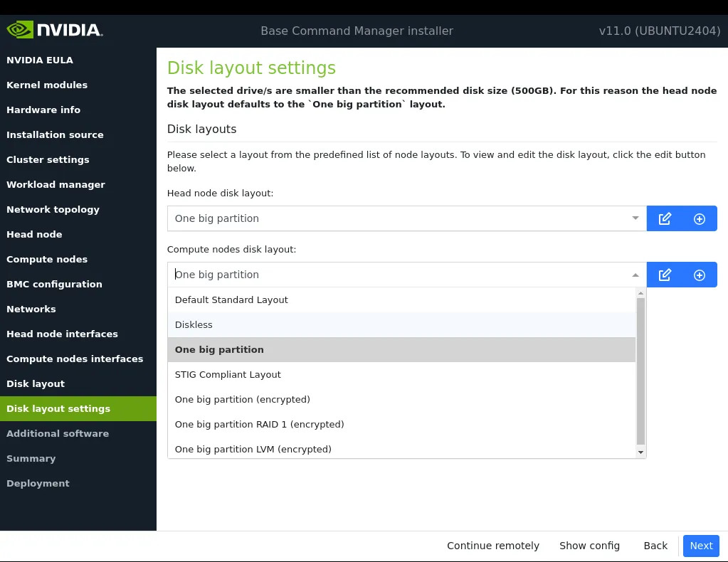Screen dimensions: 728x562
Task: Choose the Diskless layout option
Action: click(x=401, y=325)
